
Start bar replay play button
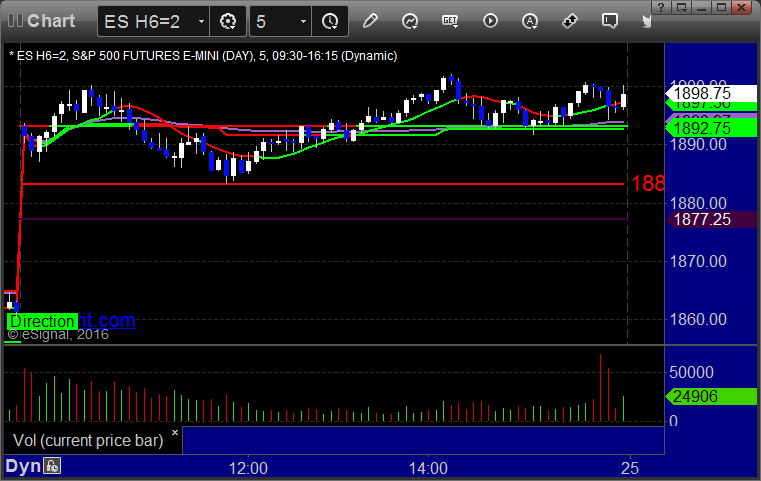click(490, 21)
